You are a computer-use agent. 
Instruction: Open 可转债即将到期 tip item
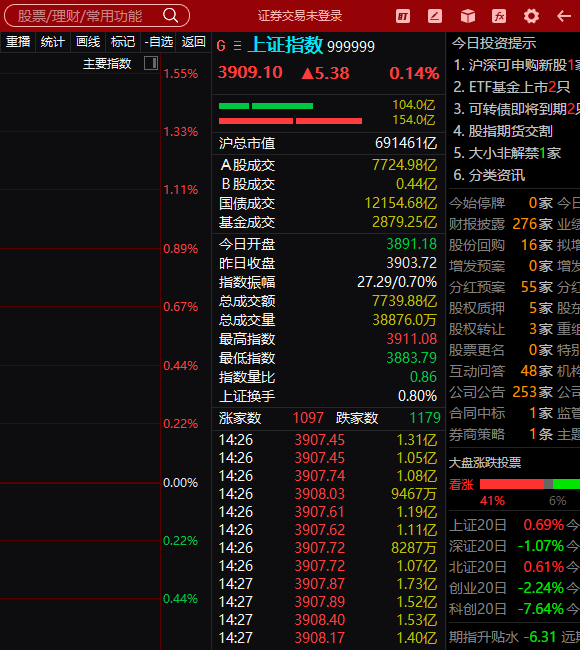coord(517,109)
